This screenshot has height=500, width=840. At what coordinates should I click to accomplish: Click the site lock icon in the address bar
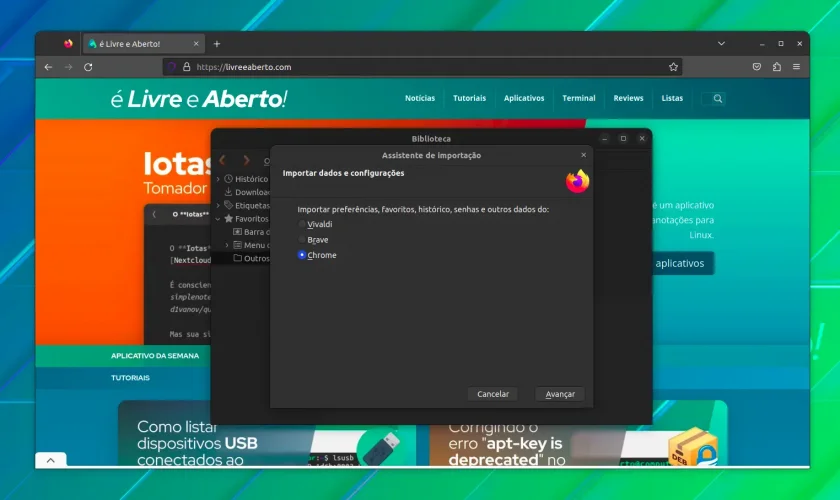[186, 67]
